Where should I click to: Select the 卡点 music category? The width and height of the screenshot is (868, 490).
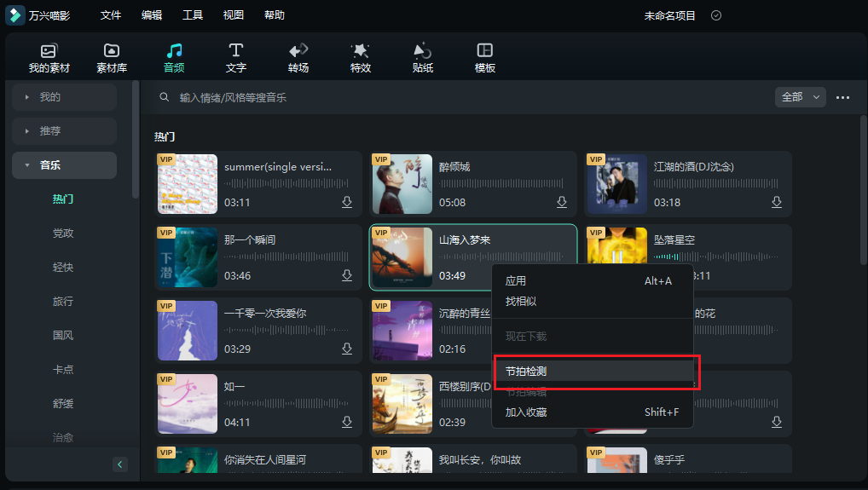point(63,370)
